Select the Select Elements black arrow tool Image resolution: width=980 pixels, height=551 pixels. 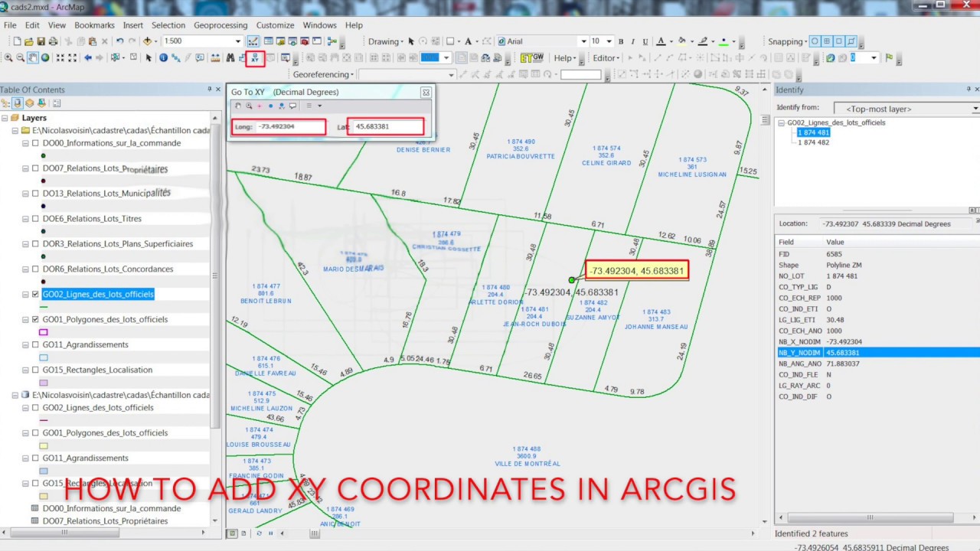click(149, 58)
